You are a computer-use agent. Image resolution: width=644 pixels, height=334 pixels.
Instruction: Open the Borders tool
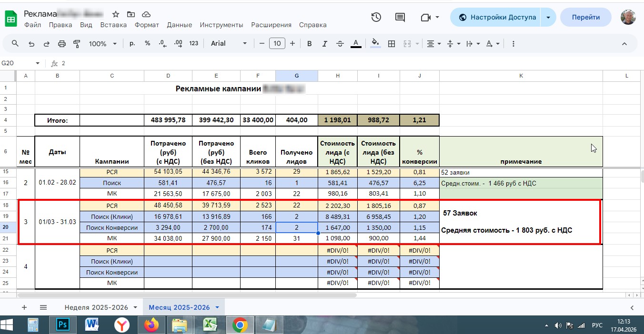coord(392,44)
